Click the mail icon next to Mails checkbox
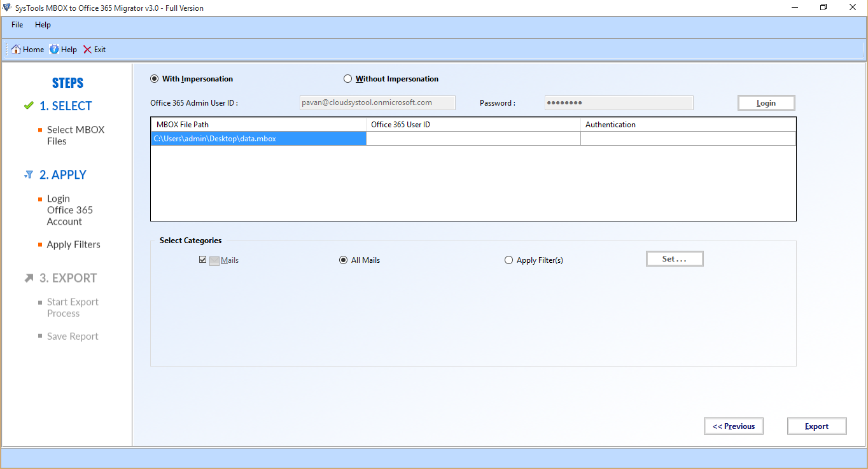This screenshot has width=868, height=469. click(x=214, y=260)
